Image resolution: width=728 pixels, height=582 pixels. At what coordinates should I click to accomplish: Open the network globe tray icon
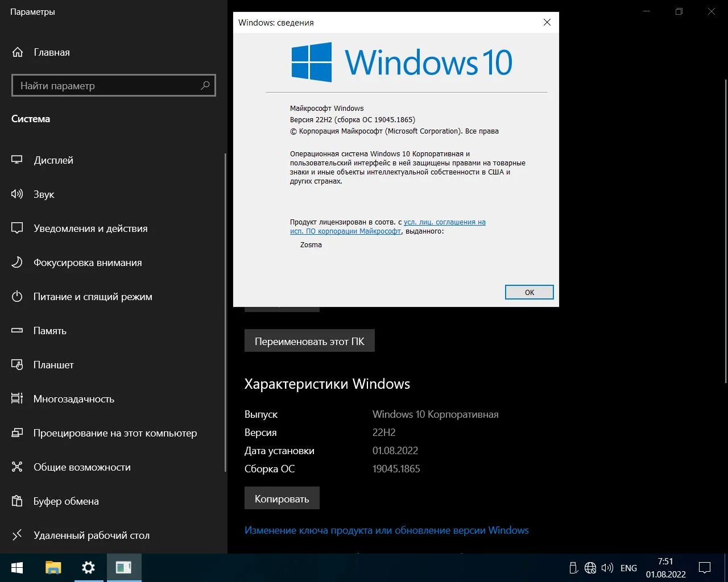pyautogui.click(x=590, y=568)
